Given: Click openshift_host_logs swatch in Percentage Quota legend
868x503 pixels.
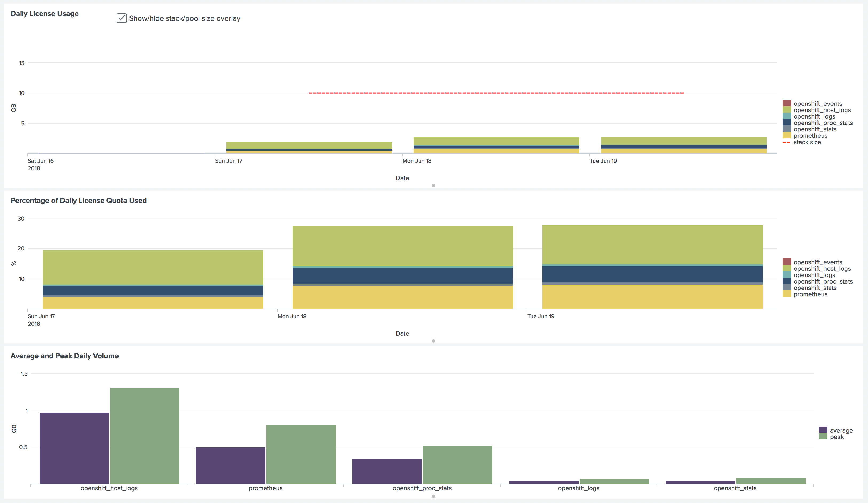Looking at the screenshot, I should click(787, 268).
